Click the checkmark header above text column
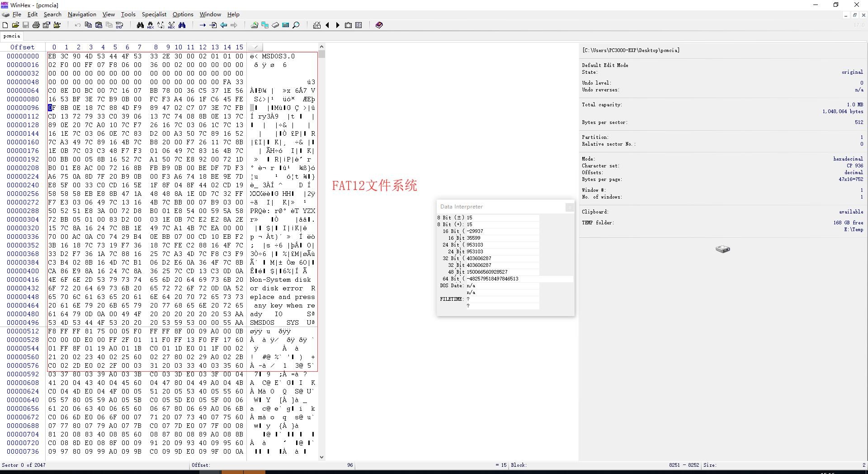The width and height of the screenshot is (868, 474). tap(255, 47)
